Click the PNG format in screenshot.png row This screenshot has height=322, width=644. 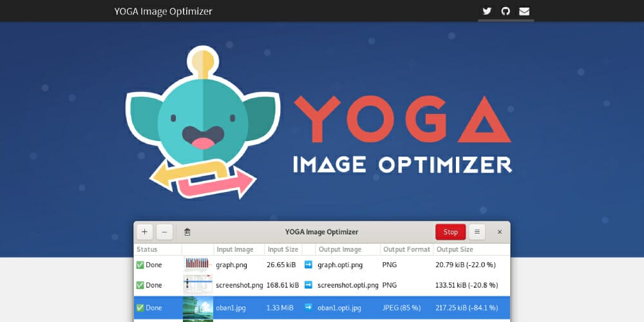(x=390, y=285)
